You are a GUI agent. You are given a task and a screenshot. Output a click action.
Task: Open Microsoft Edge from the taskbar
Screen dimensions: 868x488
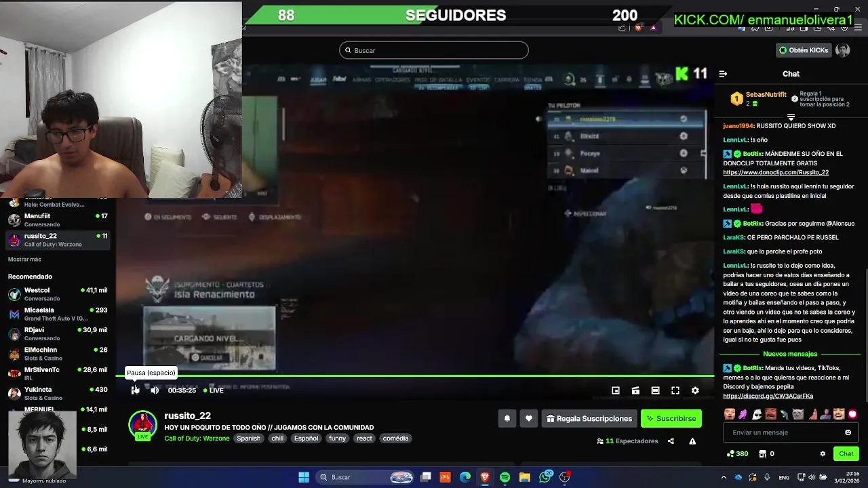pos(465,477)
